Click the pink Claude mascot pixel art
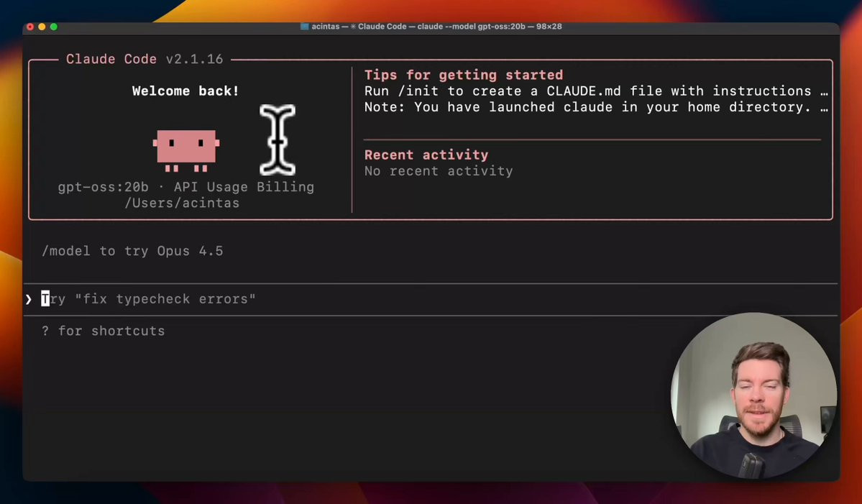The image size is (862, 504). coord(186,150)
